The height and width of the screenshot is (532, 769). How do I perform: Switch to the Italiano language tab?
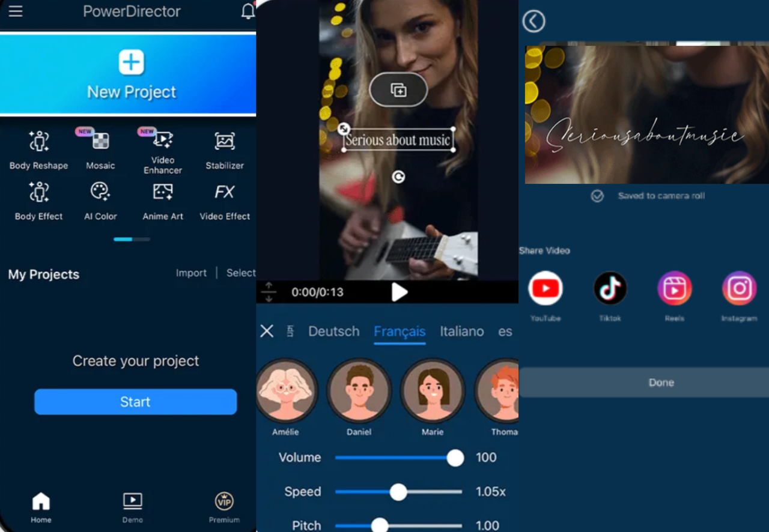[461, 331]
